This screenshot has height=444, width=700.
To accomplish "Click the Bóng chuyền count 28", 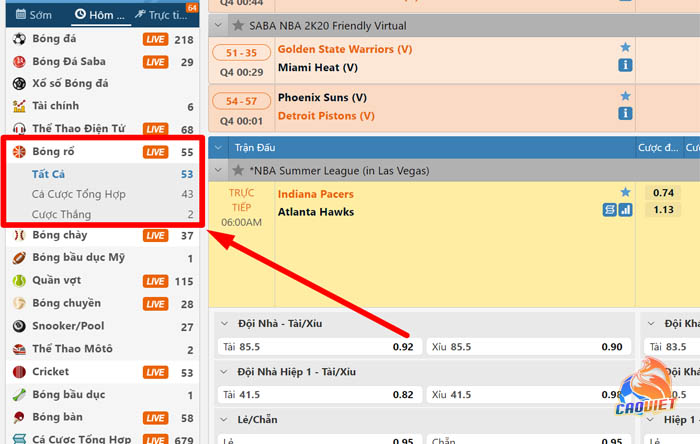I will coord(187,304).
